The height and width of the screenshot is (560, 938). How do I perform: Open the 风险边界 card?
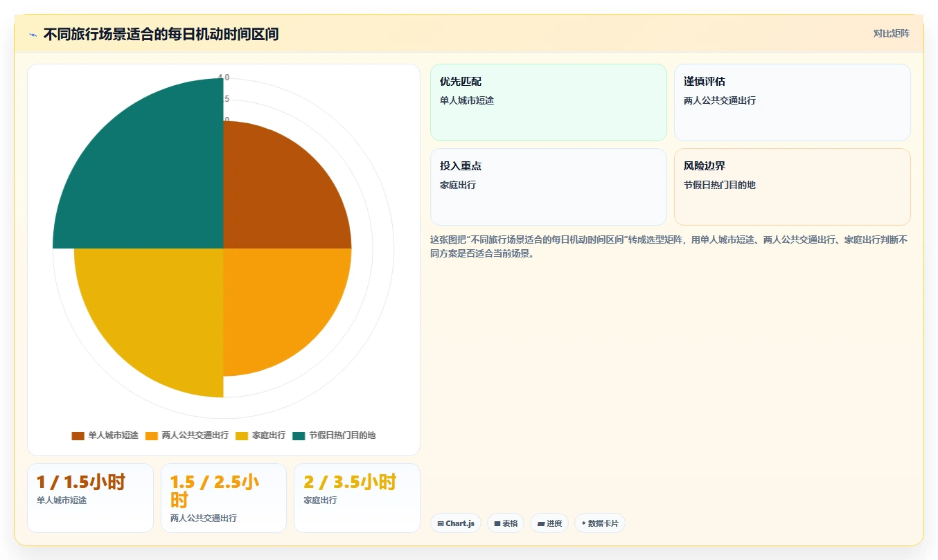[793, 187]
